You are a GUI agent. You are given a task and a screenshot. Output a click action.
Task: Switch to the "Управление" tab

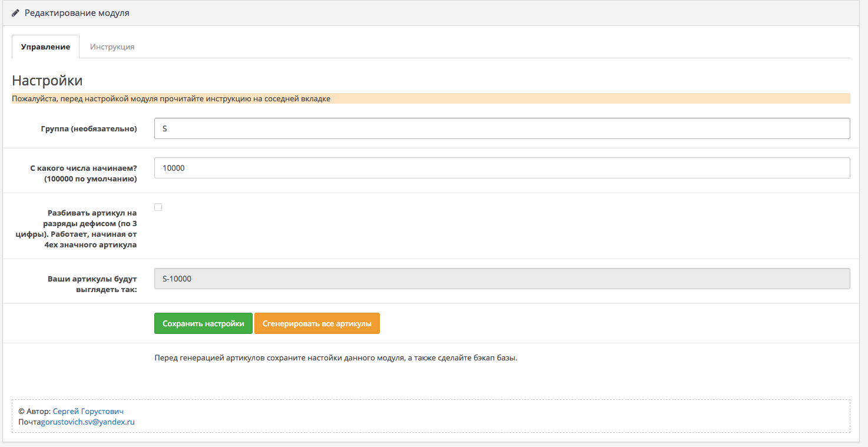tap(45, 47)
